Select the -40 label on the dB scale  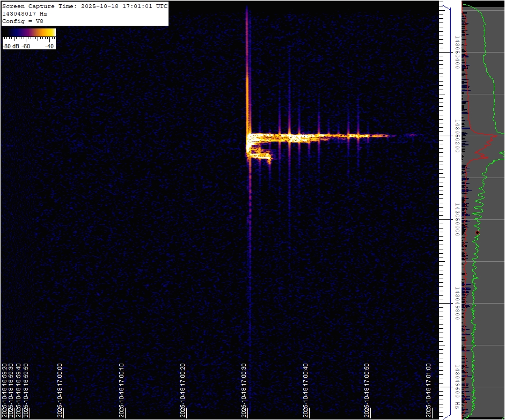click(x=49, y=46)
